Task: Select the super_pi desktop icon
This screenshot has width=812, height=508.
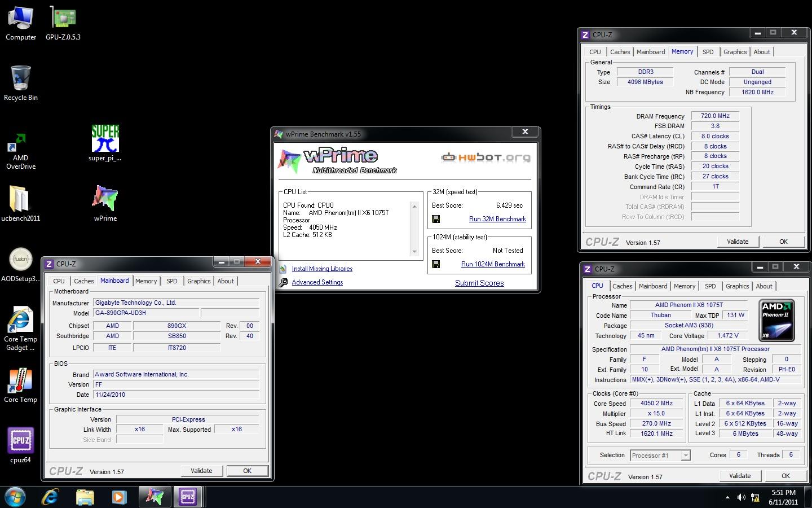Action: pyautogui.click(x=105, y=143)
